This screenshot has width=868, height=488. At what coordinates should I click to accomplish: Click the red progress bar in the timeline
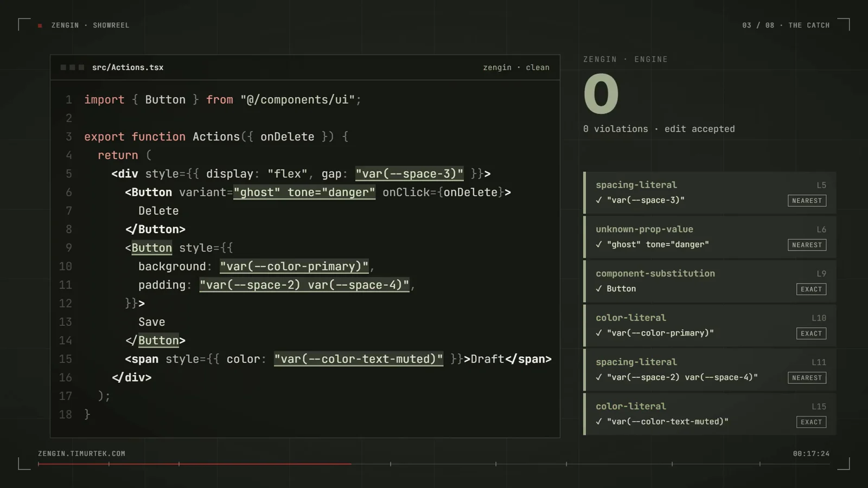click(x=195, y=464)
